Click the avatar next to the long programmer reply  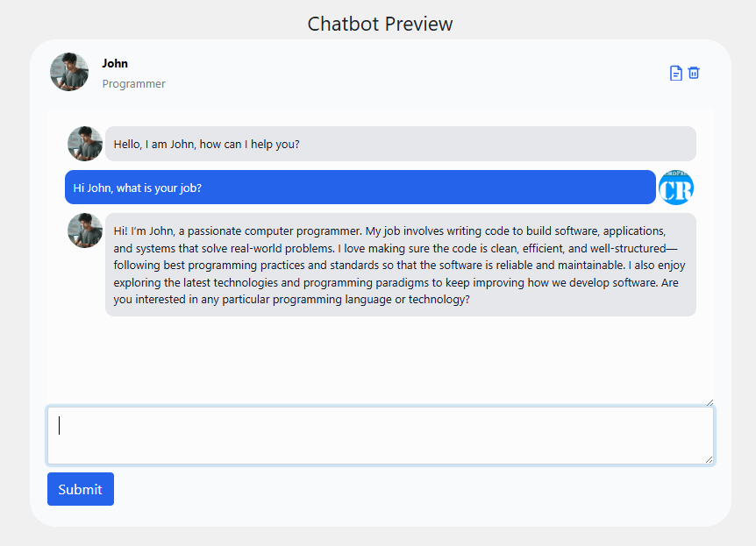tap(85, 230)
